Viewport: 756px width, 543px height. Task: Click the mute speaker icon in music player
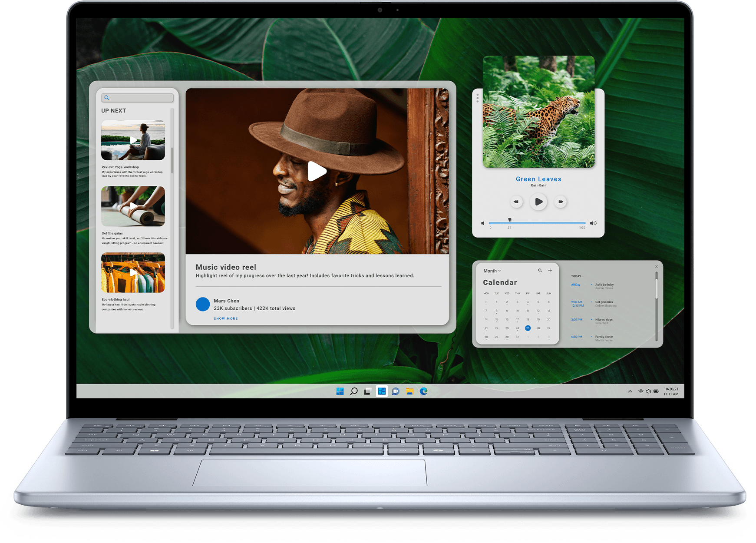[x=482, y=223]
